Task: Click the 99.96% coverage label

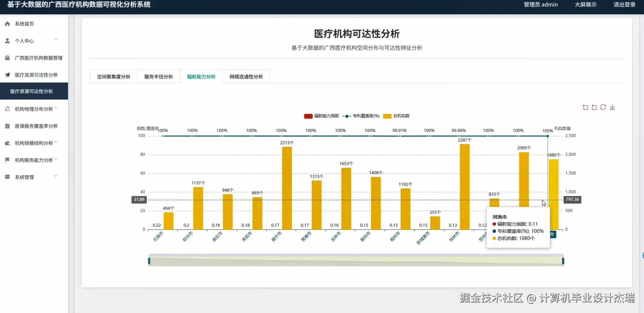Action: [x=459, y=131]
